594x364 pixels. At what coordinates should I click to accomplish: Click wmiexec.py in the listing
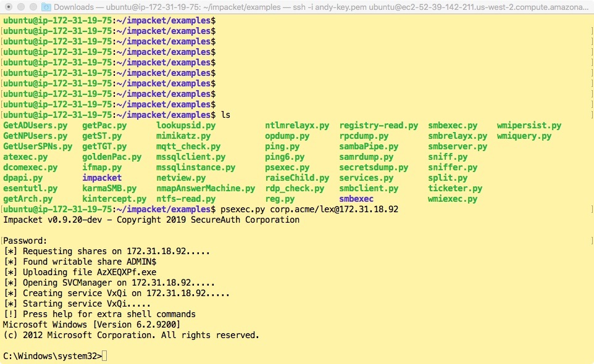[x=453, y=199]
